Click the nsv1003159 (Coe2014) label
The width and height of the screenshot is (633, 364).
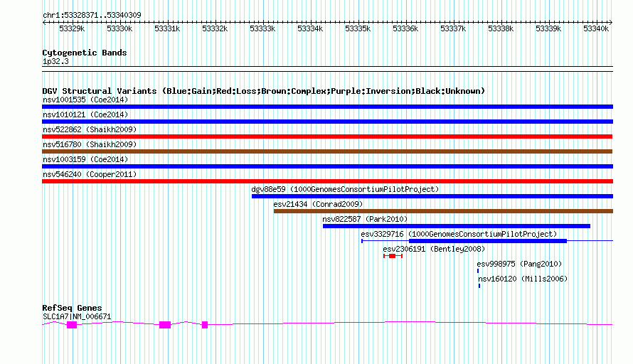[x=85, y=159]
